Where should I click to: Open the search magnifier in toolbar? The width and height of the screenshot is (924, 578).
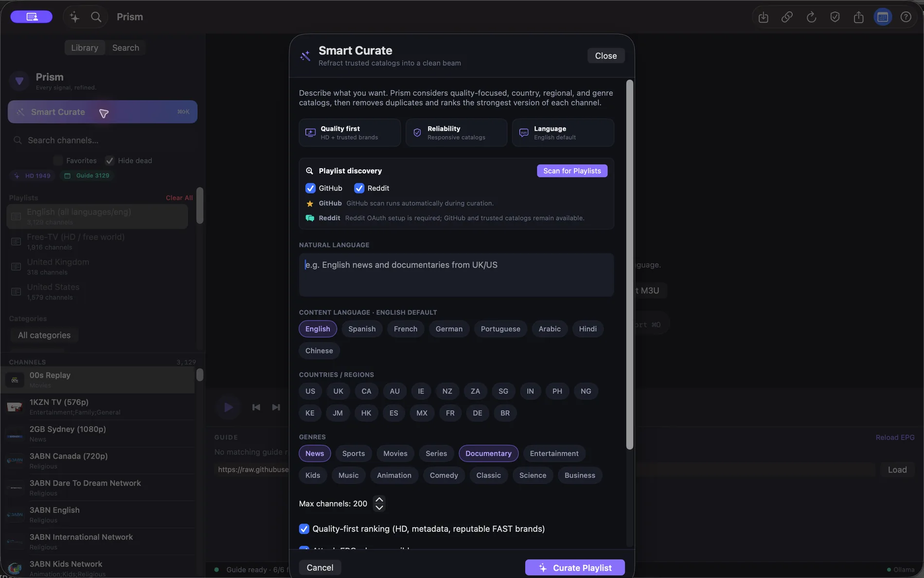coord(96,17)
